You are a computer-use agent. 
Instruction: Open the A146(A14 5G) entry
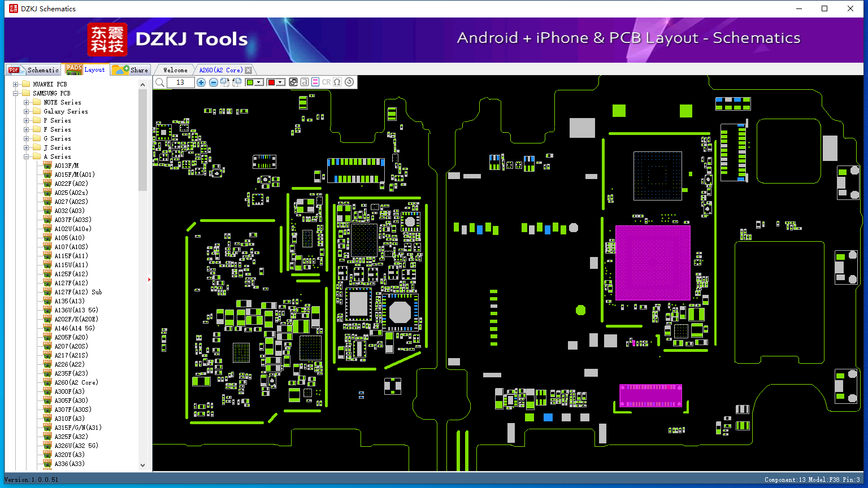click(75, 328)
